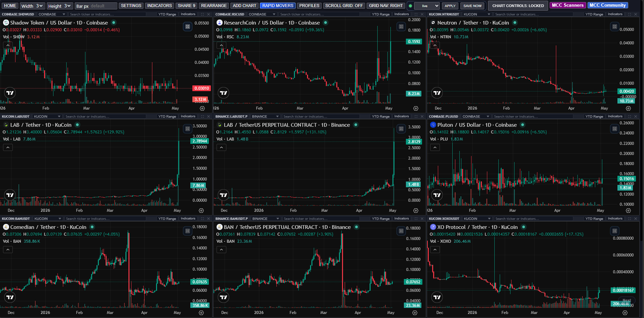This screenshot has height=318, width=644.
Task: Open layout grid icon on Pluton chart
Action: coord(614,128)
